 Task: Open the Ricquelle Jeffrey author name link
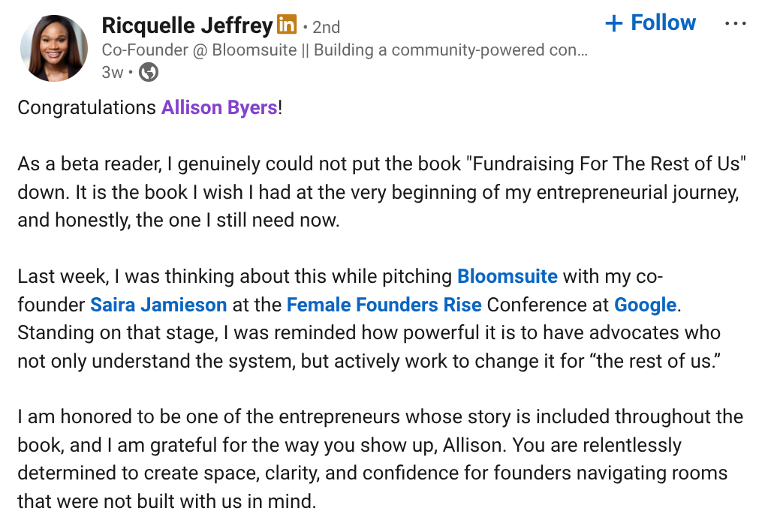click(x=187, y=26)
